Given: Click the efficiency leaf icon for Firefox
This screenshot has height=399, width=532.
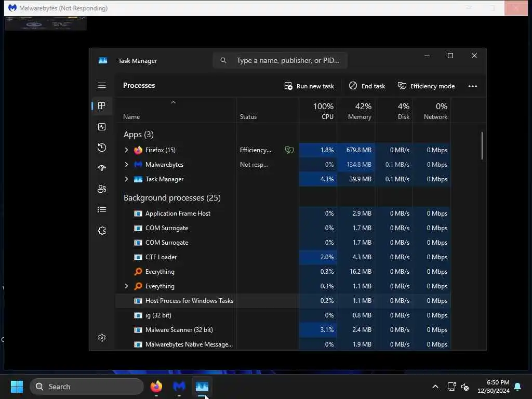Looking at the screenshot, I should coord(289,150).
